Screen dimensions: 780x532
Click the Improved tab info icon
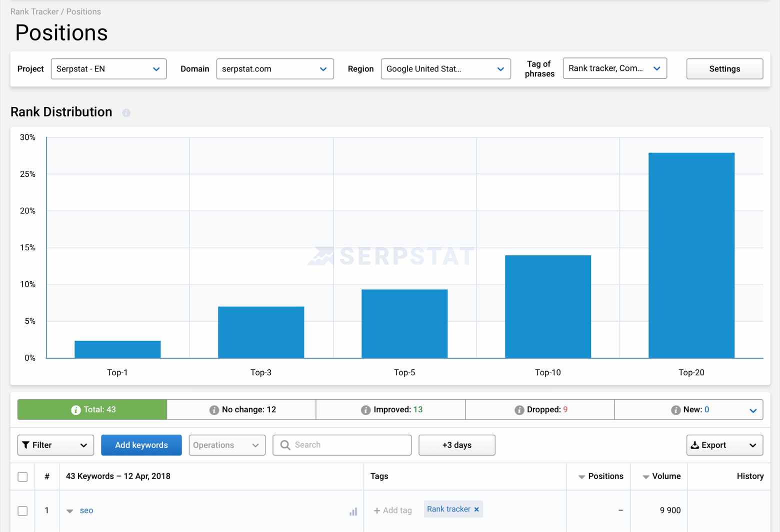coord(364,410)
